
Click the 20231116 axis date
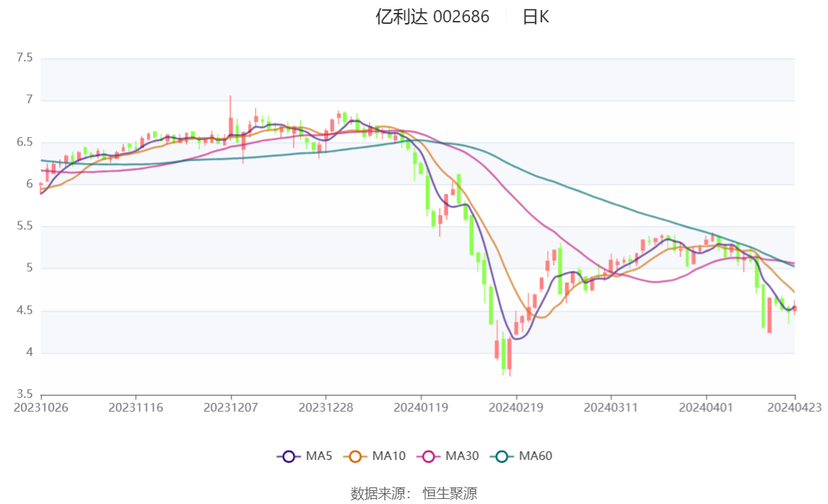136,407
